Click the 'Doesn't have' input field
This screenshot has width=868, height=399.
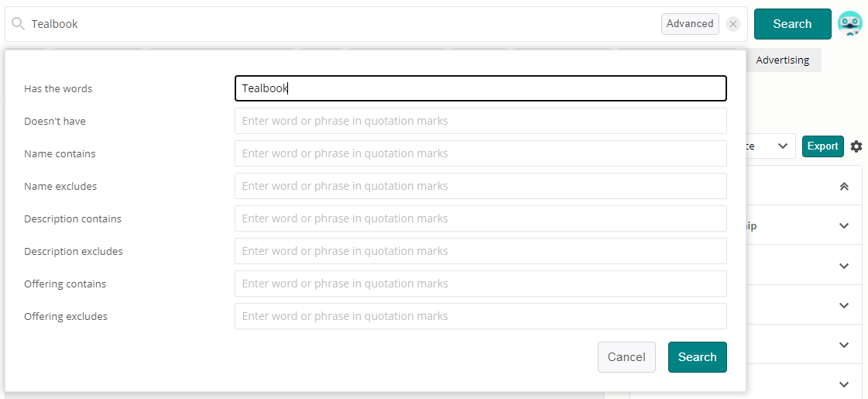click(x=480, y=121)
